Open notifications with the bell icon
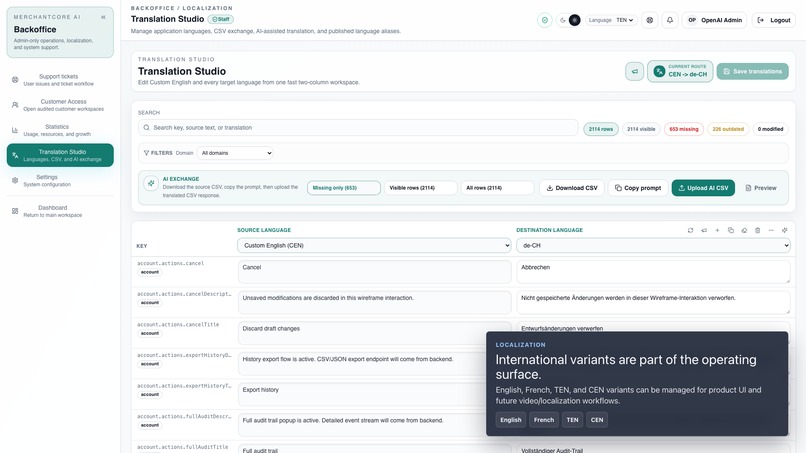 tap(670, 20)
